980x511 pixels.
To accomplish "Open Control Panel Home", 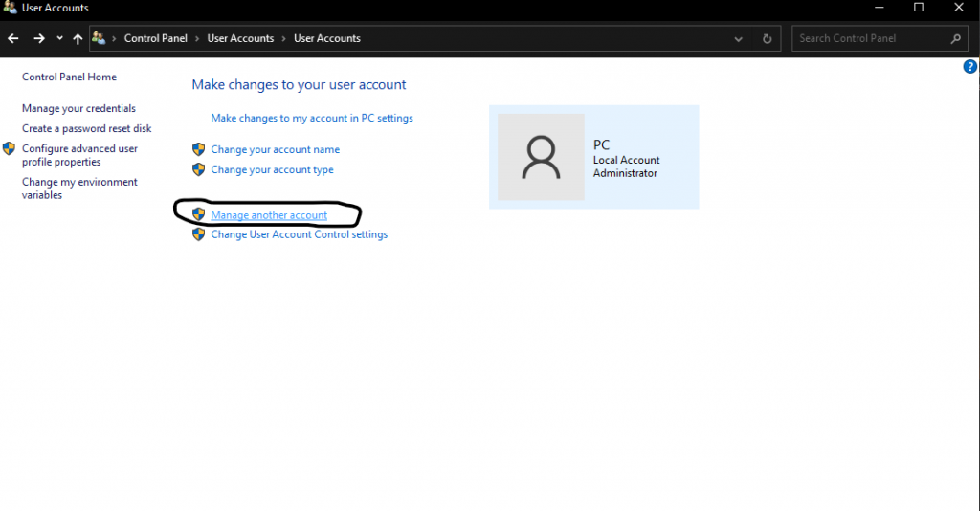I will click(69, 77).
